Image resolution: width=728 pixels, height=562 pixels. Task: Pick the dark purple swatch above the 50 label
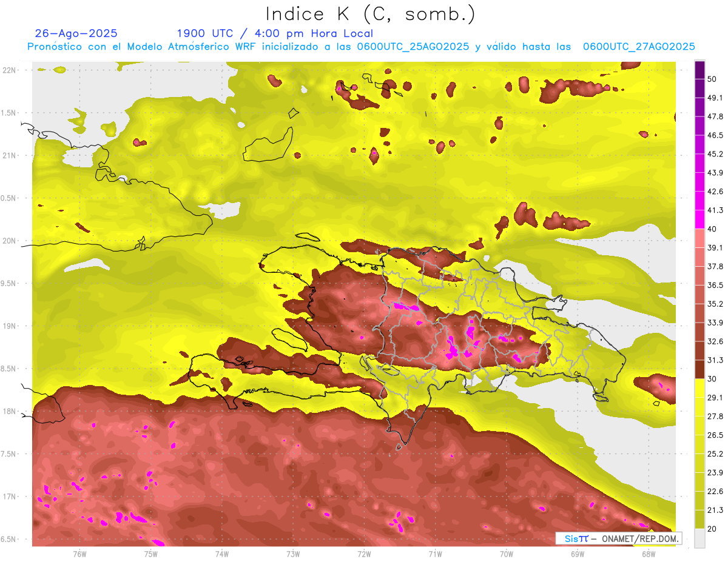(699, 70)
